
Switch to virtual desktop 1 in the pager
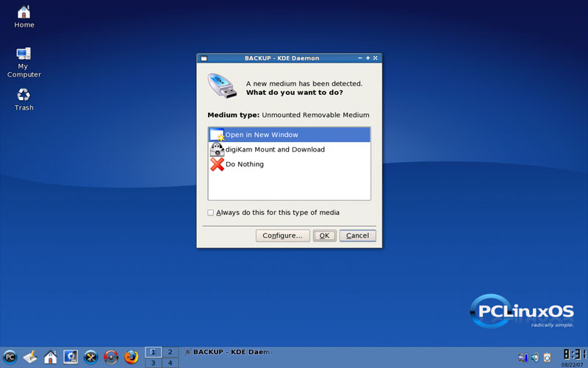pos(153,352)
